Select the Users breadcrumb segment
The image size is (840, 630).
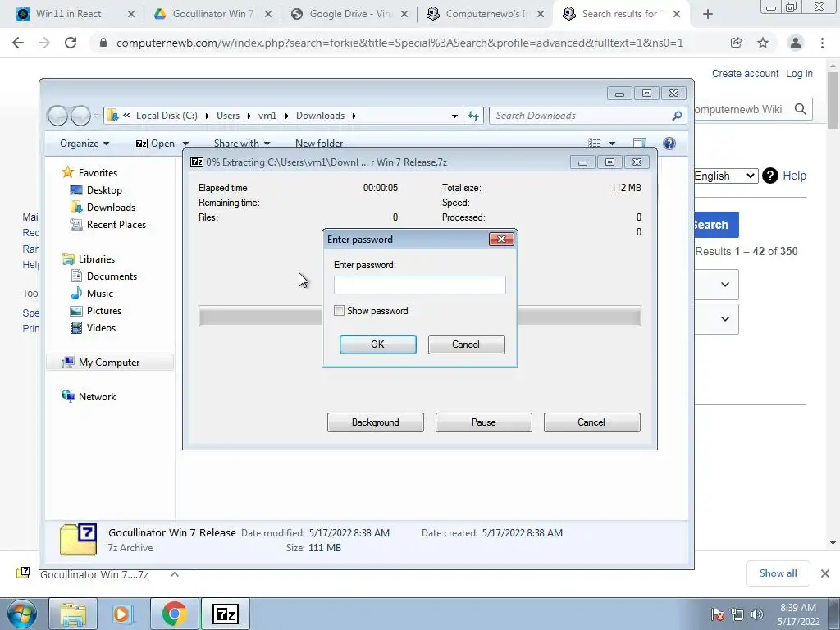point(228,116)
